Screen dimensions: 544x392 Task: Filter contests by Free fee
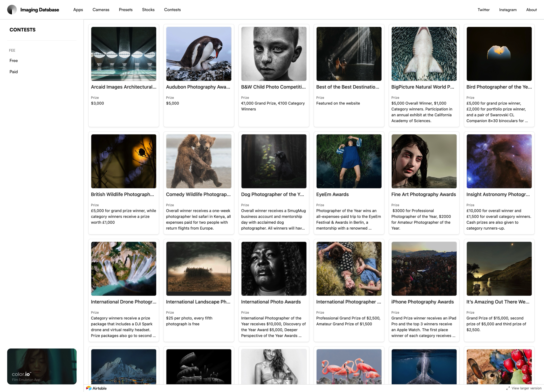click(x=14, y=60)
